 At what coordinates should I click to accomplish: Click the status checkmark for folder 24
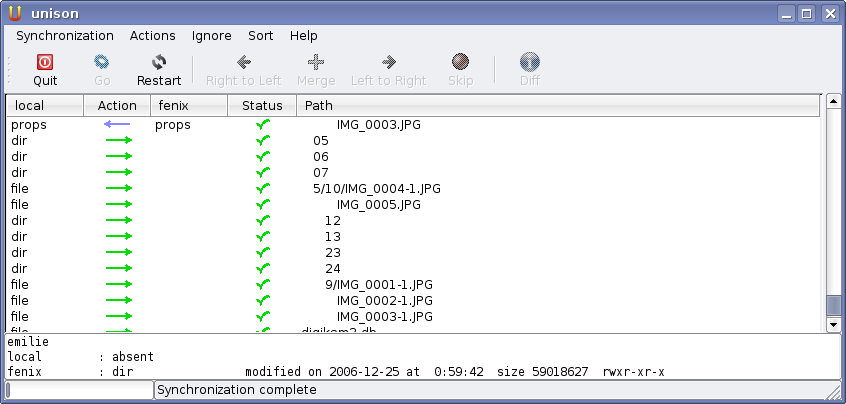pyautogui.click(x=263, y=268)
